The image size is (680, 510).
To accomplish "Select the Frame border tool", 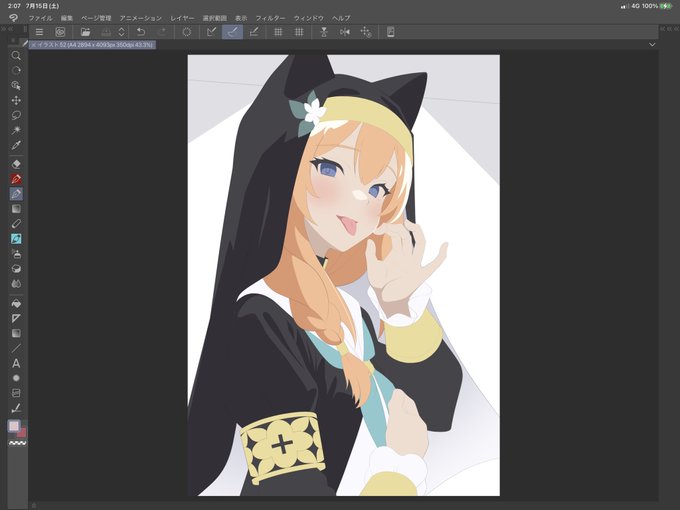I will (x=16, y=393).
